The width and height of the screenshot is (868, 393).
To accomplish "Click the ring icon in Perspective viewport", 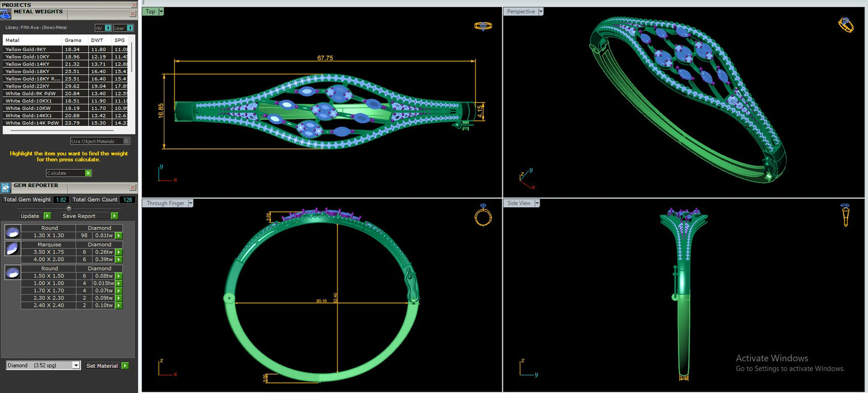I will [846, 25].
